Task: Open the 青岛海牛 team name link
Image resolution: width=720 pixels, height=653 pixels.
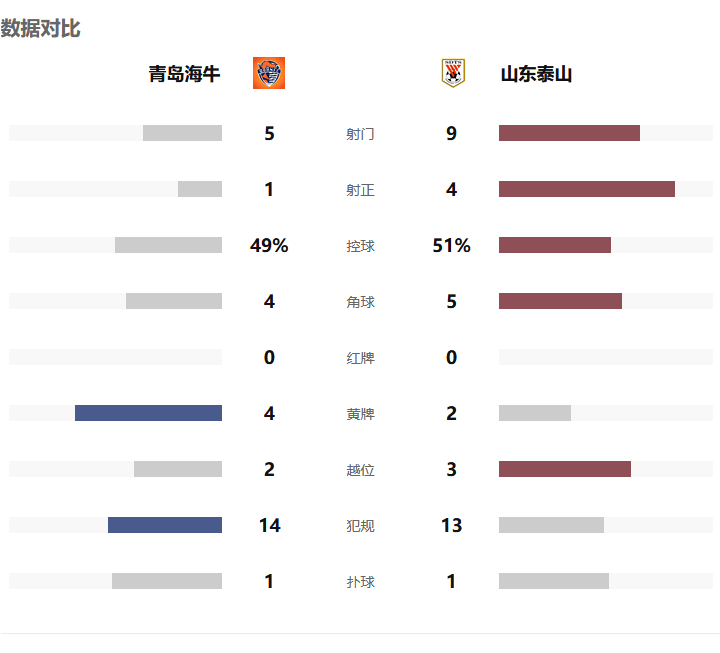Action: pyautogui.click(x=184, y=74)
